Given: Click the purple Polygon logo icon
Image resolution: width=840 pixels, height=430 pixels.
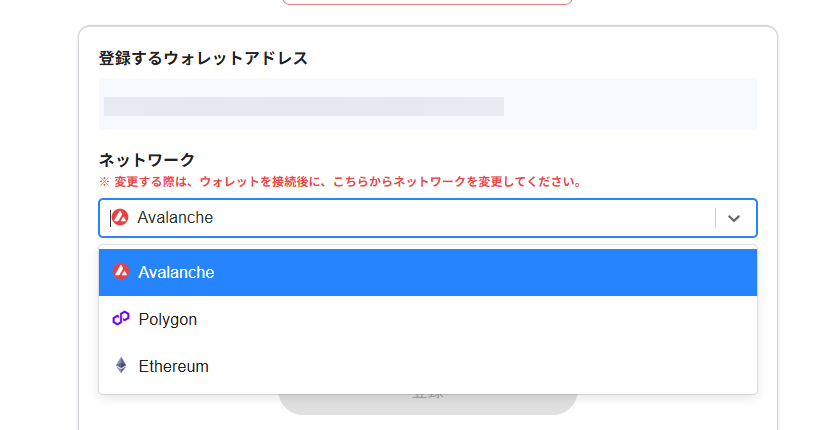Looking at the screenshot, I should [121, 319].
